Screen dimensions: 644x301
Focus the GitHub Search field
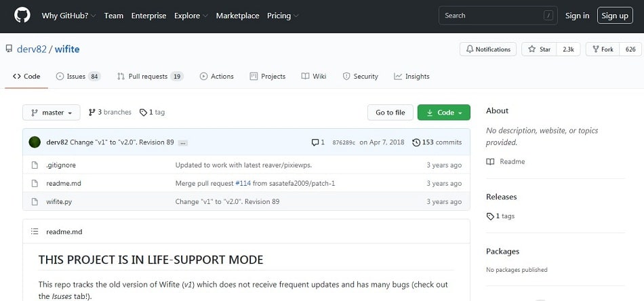click(498, 16)
